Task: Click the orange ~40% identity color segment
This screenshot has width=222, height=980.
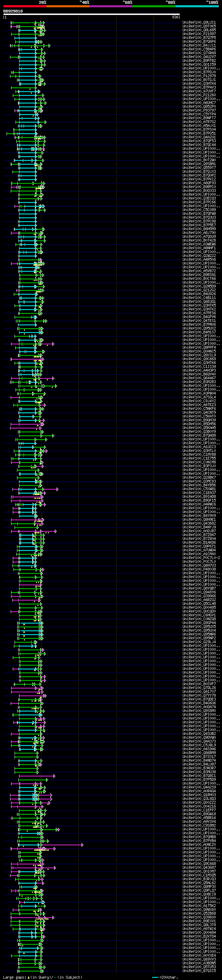Action: pos(68,7)
